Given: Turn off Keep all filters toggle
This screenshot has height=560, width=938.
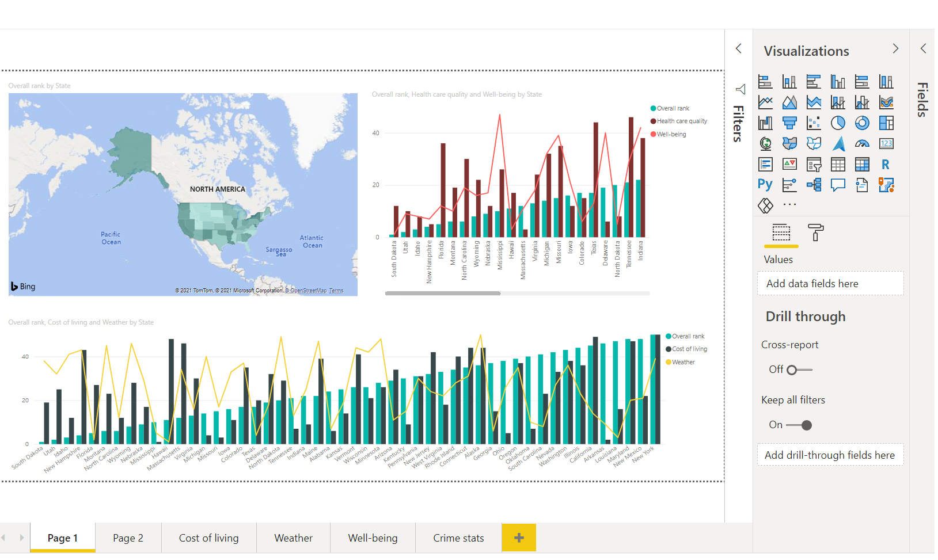Looking at the screenshot, I should 799,425.
